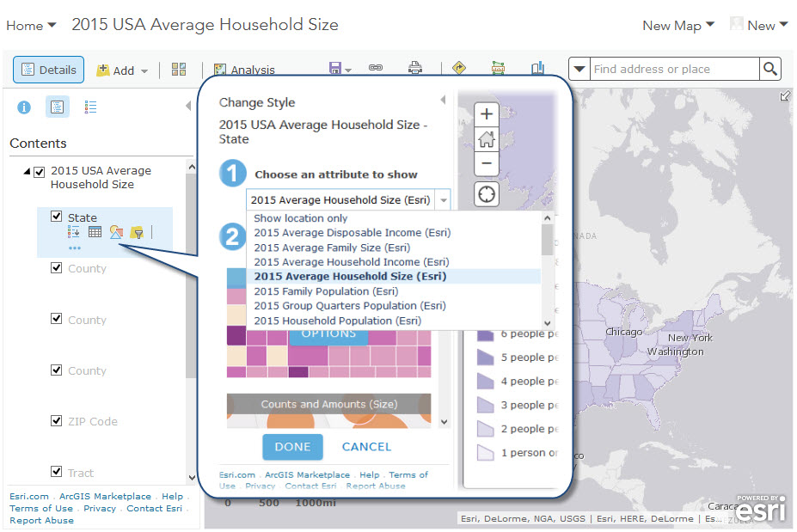
Task: Click the attribute list scroll-up arrow
Action: [548, 218]
